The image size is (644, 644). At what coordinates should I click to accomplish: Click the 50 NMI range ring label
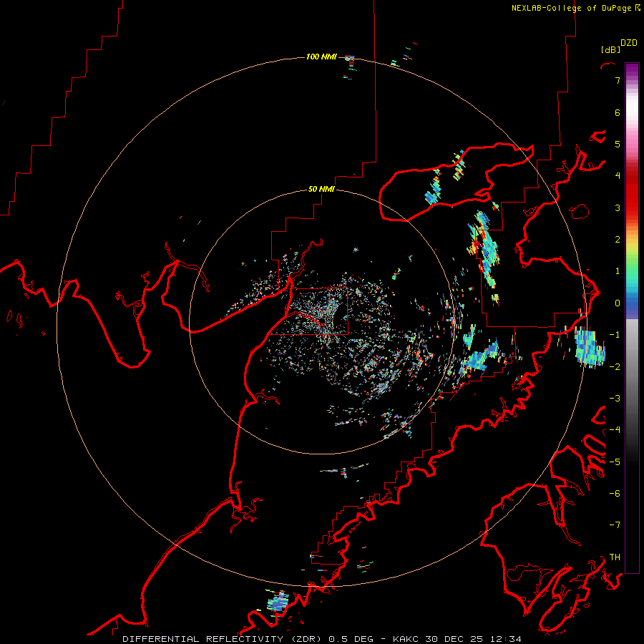[321, 189]
